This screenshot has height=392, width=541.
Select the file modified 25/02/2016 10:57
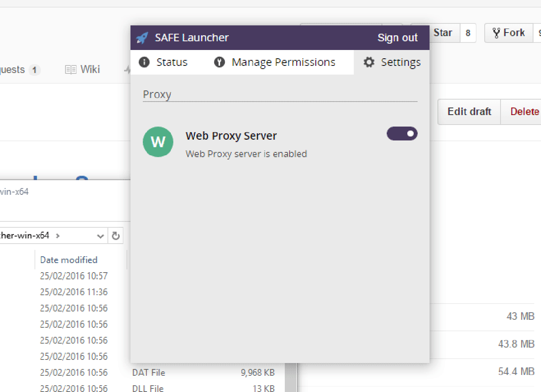(x=74, y=276)
